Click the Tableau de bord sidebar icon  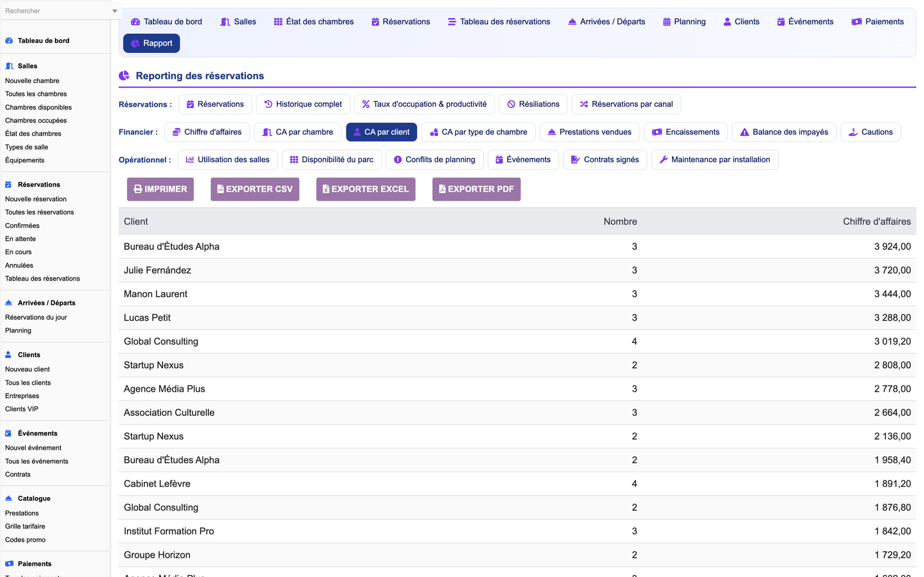[x=9, y=41]
